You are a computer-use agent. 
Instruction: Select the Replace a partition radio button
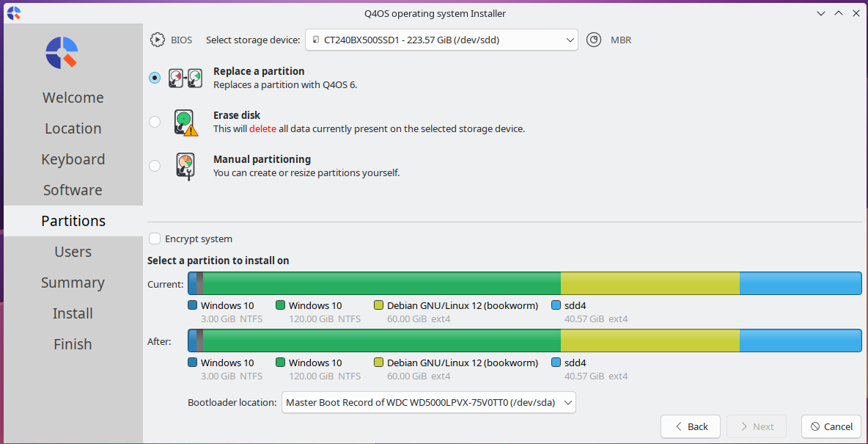(155, 78)
